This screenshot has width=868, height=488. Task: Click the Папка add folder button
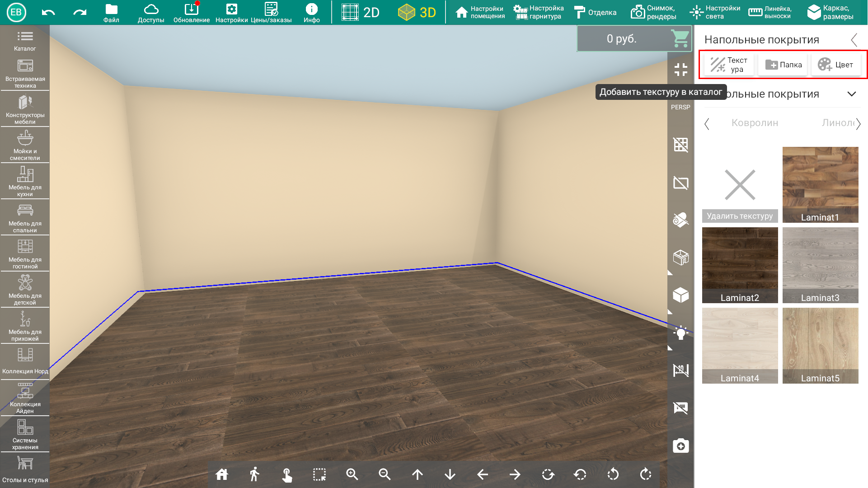(x=783, y=65)
